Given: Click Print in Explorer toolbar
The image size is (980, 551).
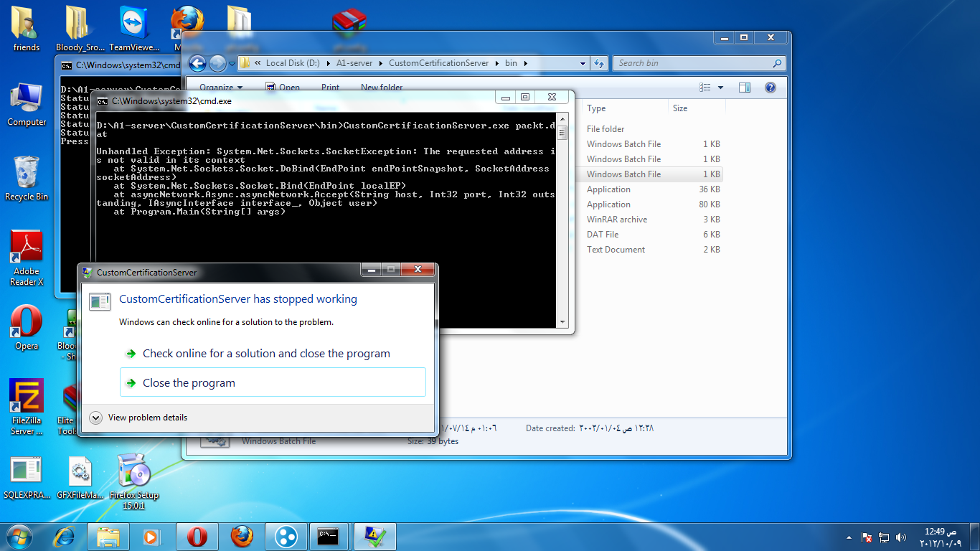Looking at the screenshot, I should 330,88.
